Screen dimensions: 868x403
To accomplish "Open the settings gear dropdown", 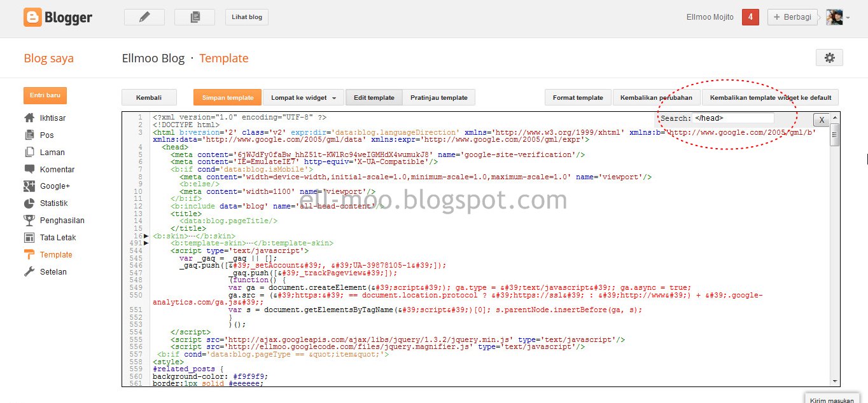I will pos(829,58).
